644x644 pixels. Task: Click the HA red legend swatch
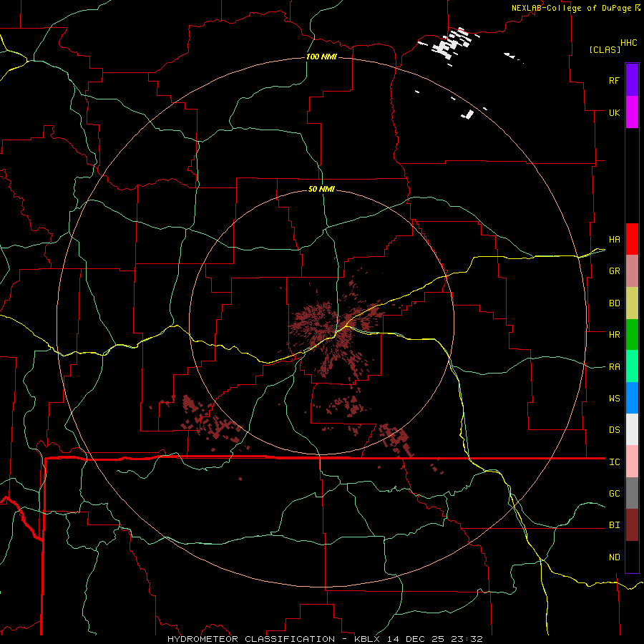tap(632, 239)
